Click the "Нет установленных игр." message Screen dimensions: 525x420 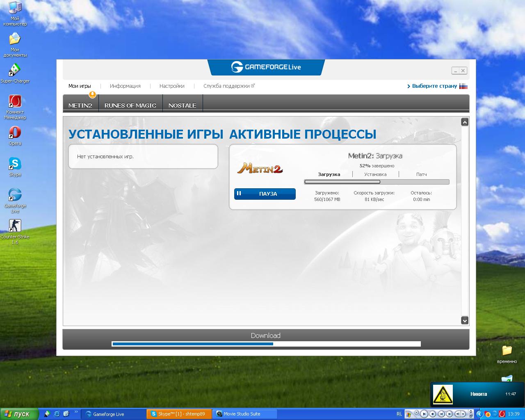pyautogui.click(x=105, y=157)
